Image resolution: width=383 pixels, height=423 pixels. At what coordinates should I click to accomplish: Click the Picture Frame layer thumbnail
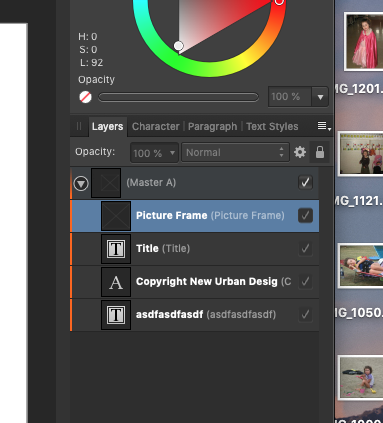click(x=116, y=216)
